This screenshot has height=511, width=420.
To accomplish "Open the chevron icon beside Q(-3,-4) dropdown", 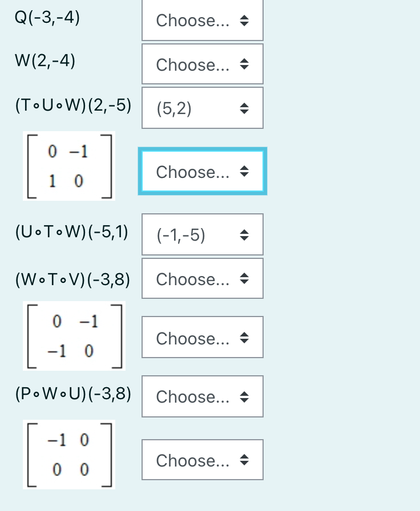I will click(244, 20).
